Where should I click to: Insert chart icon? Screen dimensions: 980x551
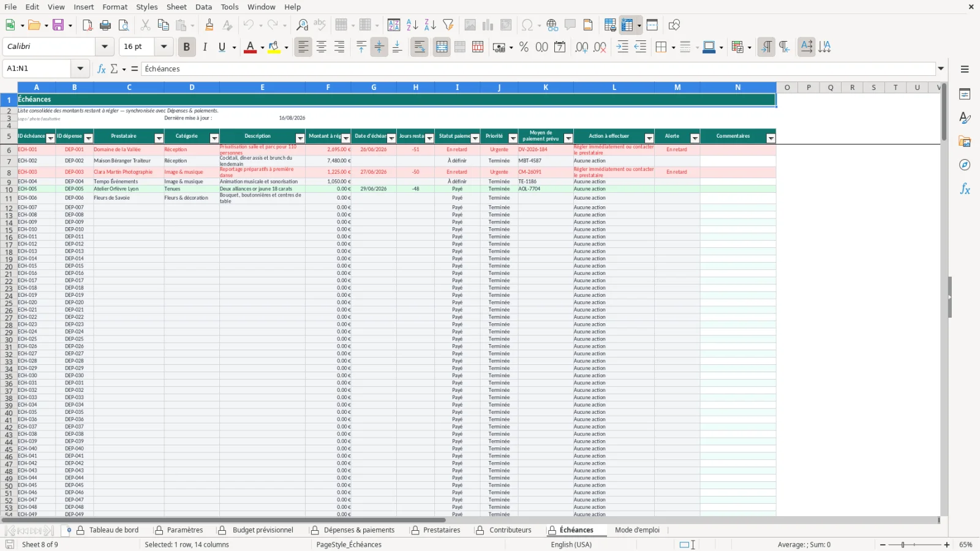pyautogui.click(x=488, y=25)
